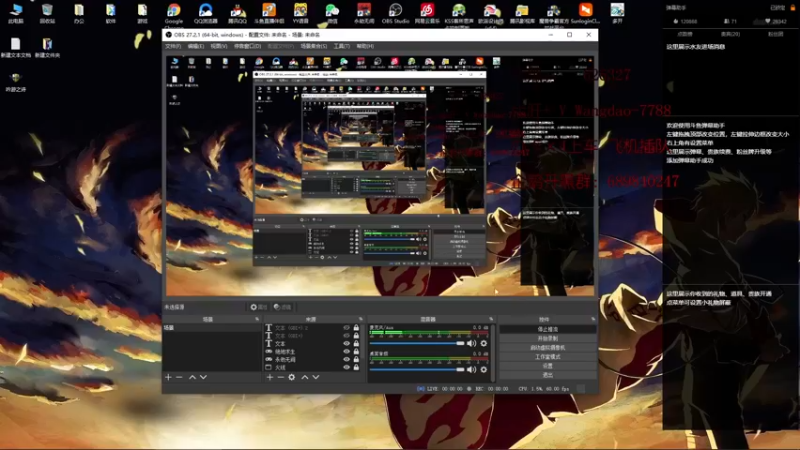The height and width of the screenshot is (450, 800).
Task: Click the OBS preview canvas
Action: pos(380,176)
